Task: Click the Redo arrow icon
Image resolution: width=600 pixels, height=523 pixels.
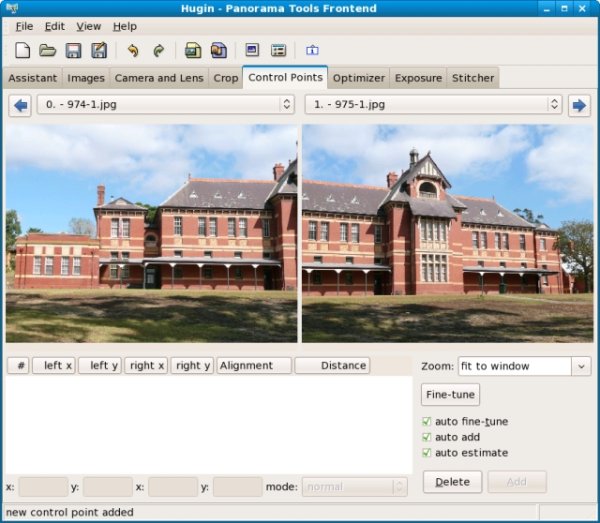Action: point(158,50)
